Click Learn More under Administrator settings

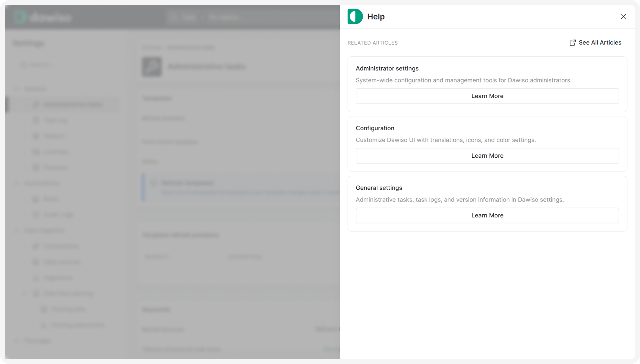pos(487,96)
